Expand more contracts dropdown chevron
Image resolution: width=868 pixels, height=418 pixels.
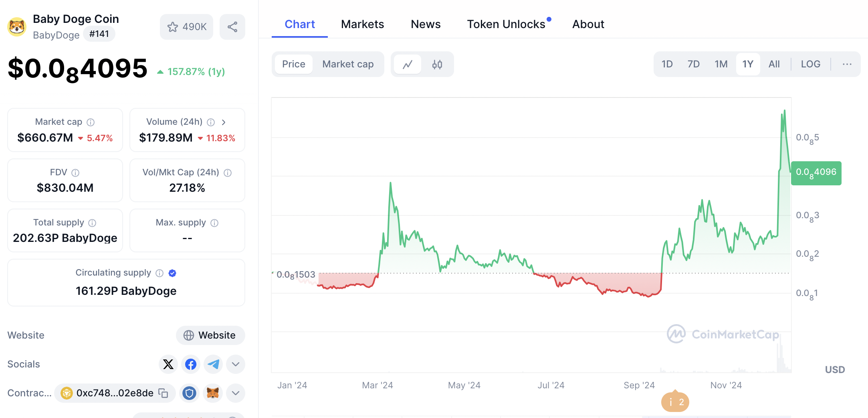236,393
